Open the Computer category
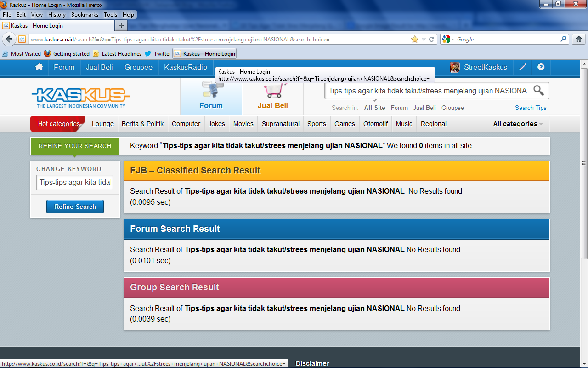Viewport: 588px width, 368px height. [x=186, y=124]
